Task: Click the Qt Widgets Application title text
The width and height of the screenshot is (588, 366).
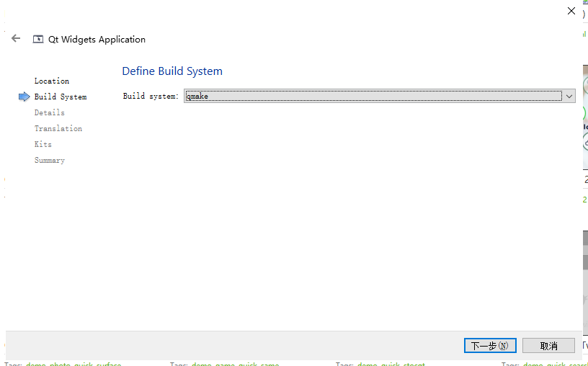Action: click(97, 40)
